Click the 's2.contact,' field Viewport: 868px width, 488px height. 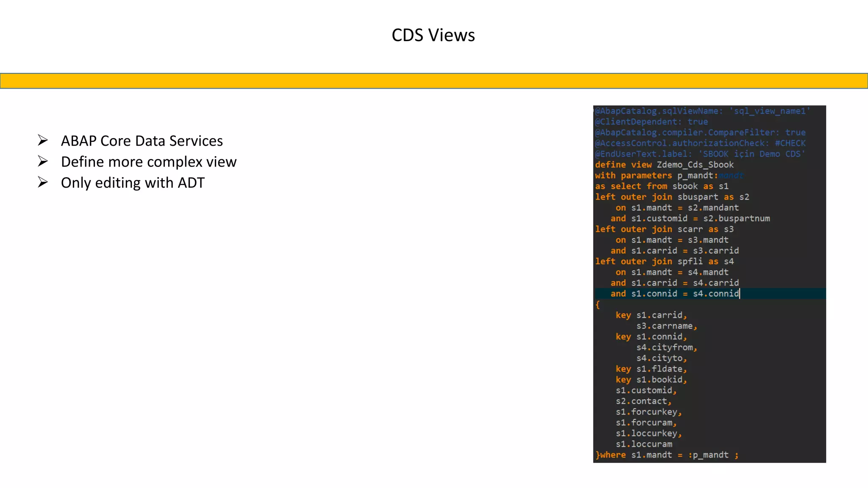644,401
